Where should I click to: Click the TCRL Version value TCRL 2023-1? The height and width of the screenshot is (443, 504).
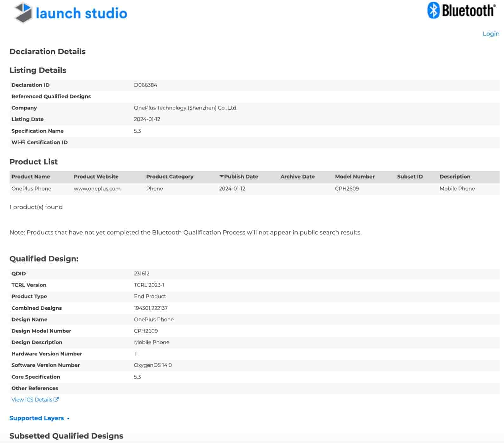click(149, 285)
